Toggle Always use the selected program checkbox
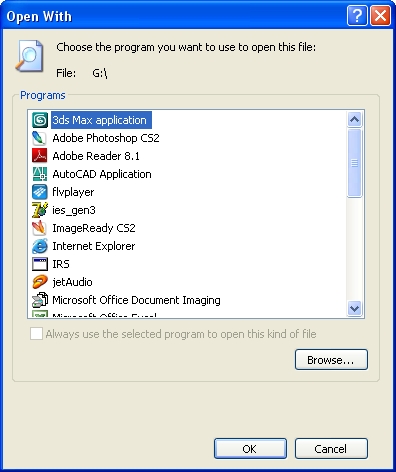 click(x=36, y=334)
